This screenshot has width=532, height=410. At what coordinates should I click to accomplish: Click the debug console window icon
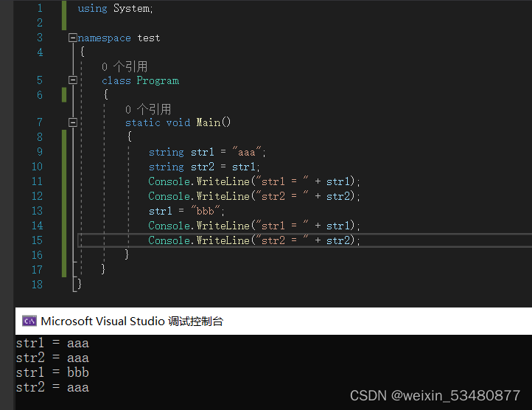(x=29, y=321)
